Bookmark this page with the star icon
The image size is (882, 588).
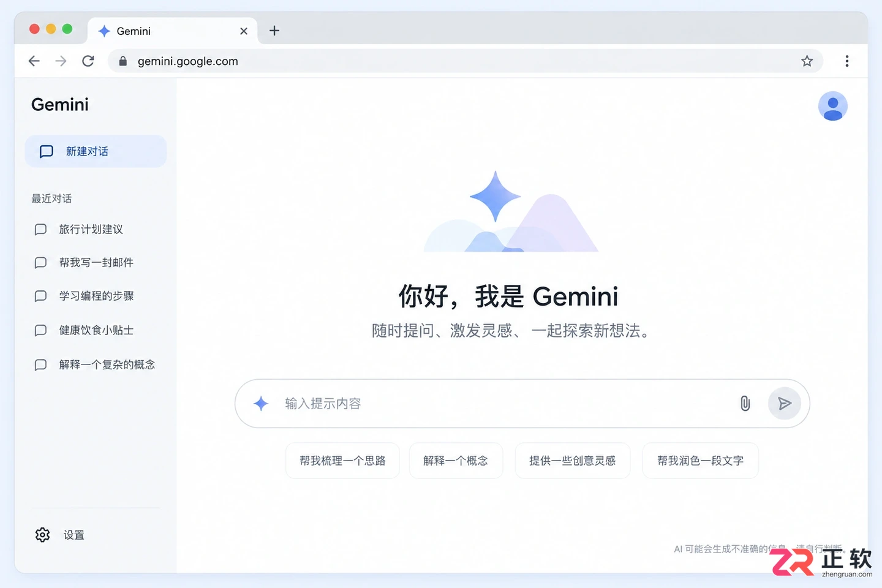(807, 61)
